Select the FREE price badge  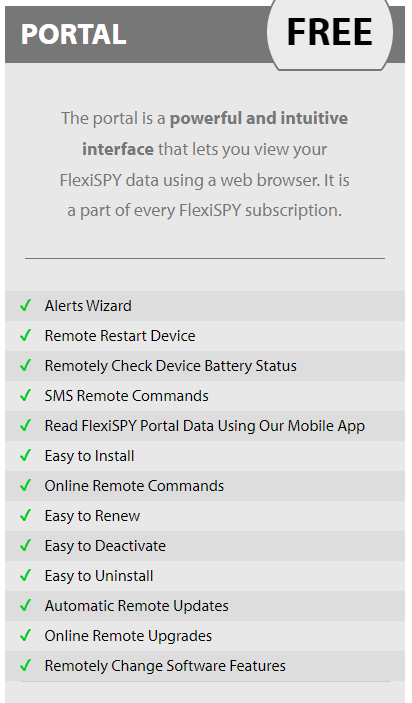point(330,32)
